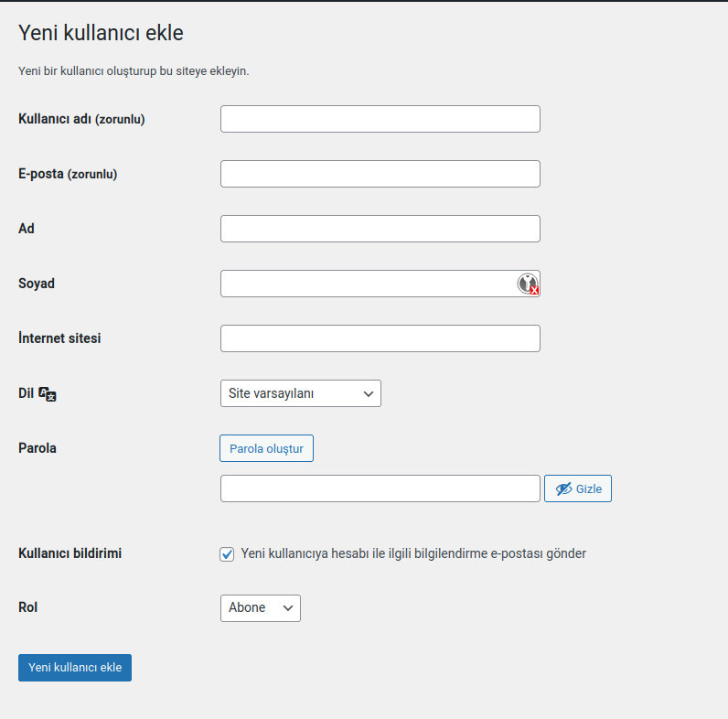
Task: Click the E-posta (zorunlu) label
Action: (68, 174)
